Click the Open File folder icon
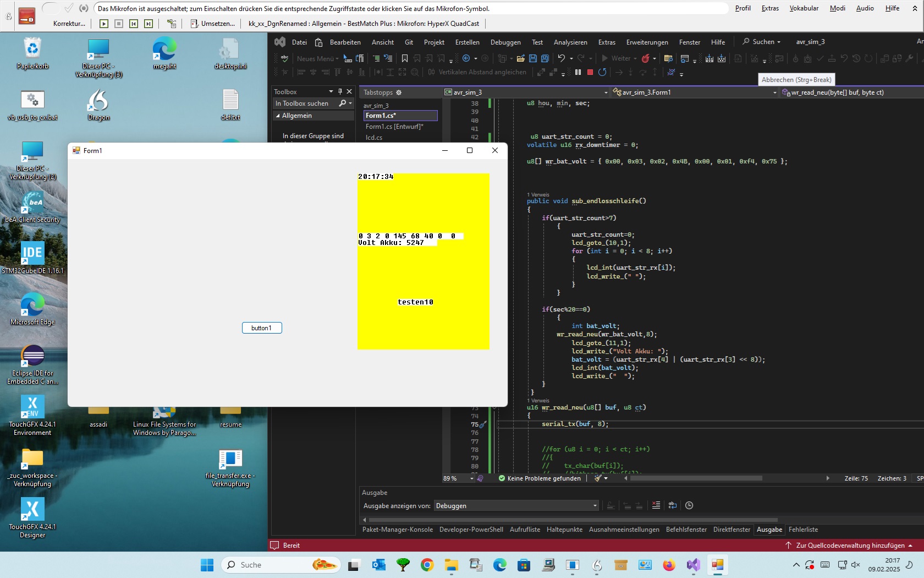Image resolution: width=924 pixels, height=578 pixels. (520, 58)
